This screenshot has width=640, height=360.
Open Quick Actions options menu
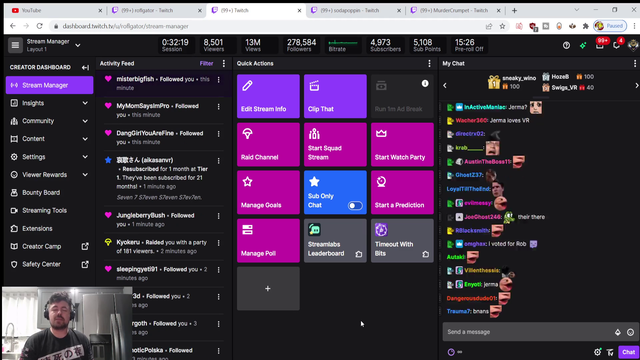pyautogui.click(x=429, y=63)
